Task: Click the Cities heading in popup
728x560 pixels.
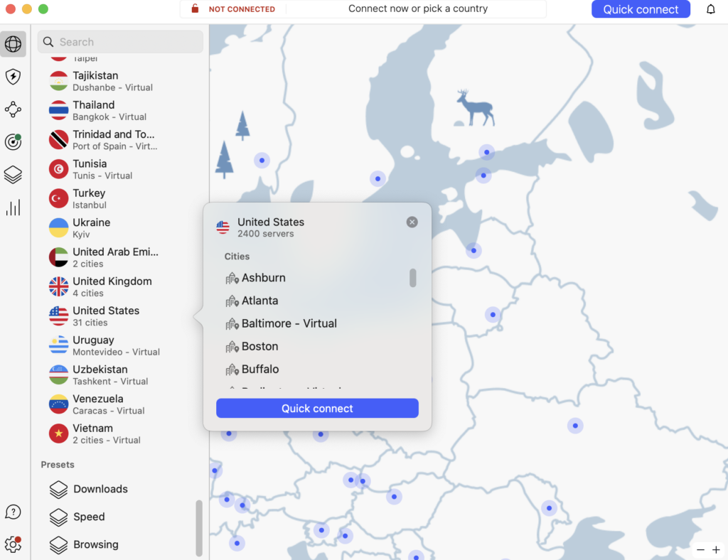Action: tap(237, 257)
